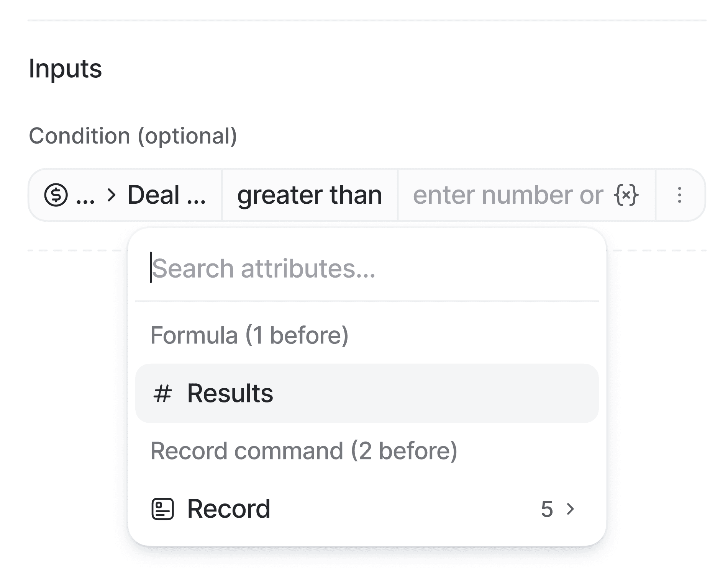Screen dimensions: 728x582
Task: Click the Inputs section heading
Action: (x=66, y=69)
